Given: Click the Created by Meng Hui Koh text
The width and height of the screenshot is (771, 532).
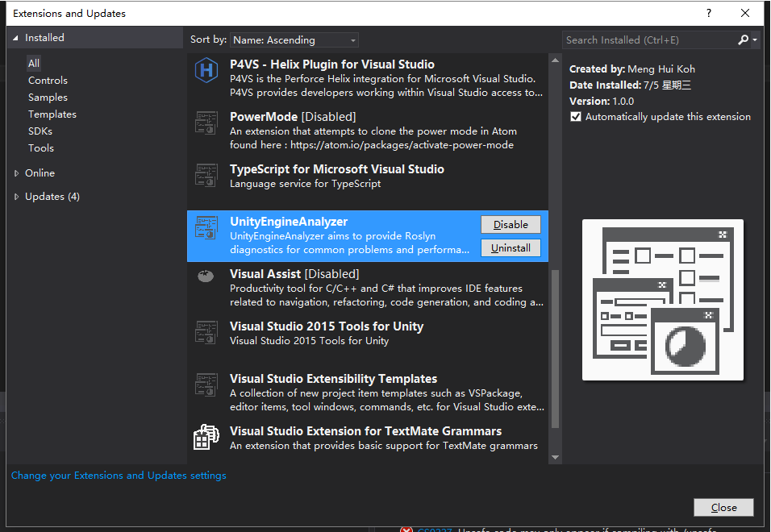Looking at the screenshot, I should tap(631, 69).
